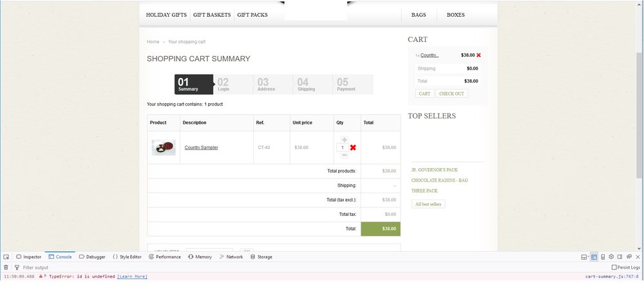Select step 02 Login
Viewport: 644px width, 297px height.
pos(233,84)
